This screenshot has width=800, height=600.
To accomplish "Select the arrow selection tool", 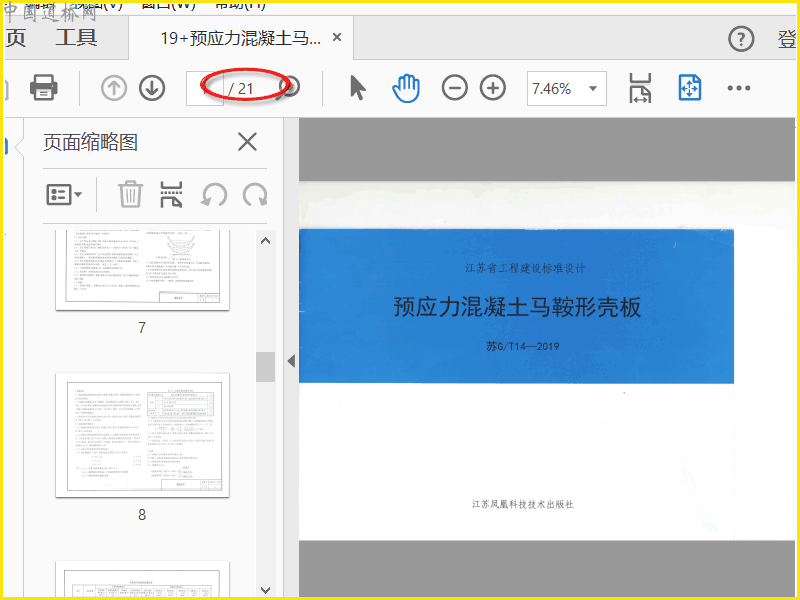I will coord(358,87).
